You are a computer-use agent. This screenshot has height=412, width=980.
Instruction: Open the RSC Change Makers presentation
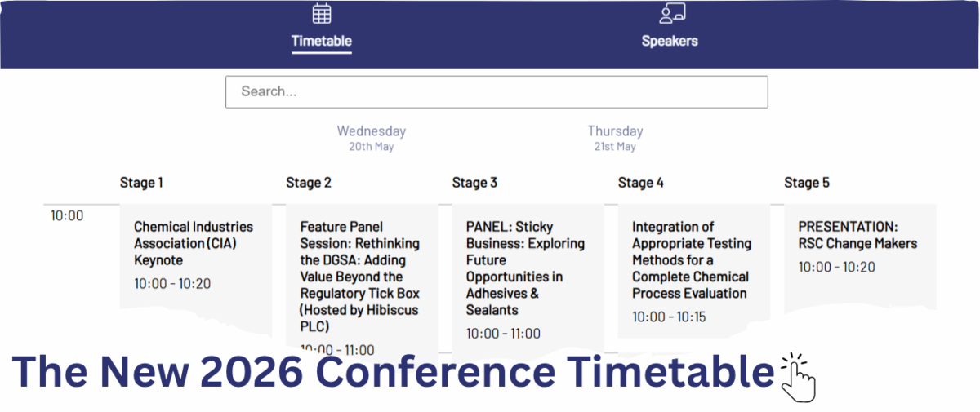pyautogui.click(x=857, y=235)
